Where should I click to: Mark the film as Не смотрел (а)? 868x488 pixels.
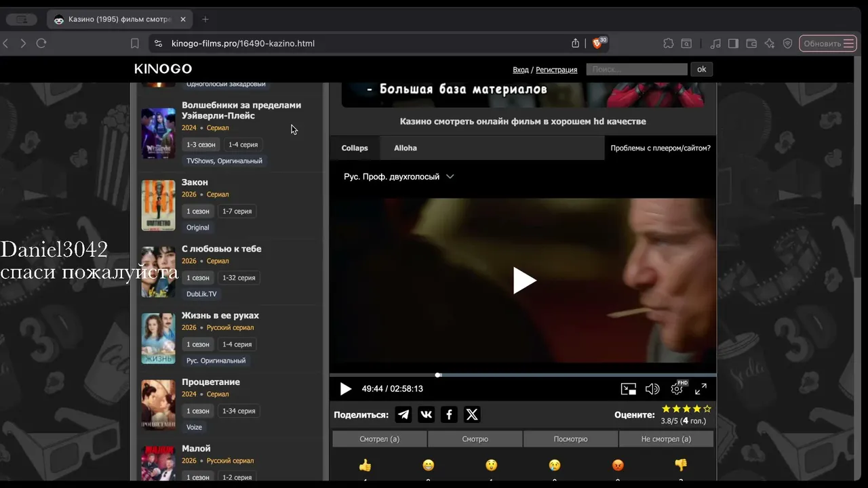click(666, 439)
